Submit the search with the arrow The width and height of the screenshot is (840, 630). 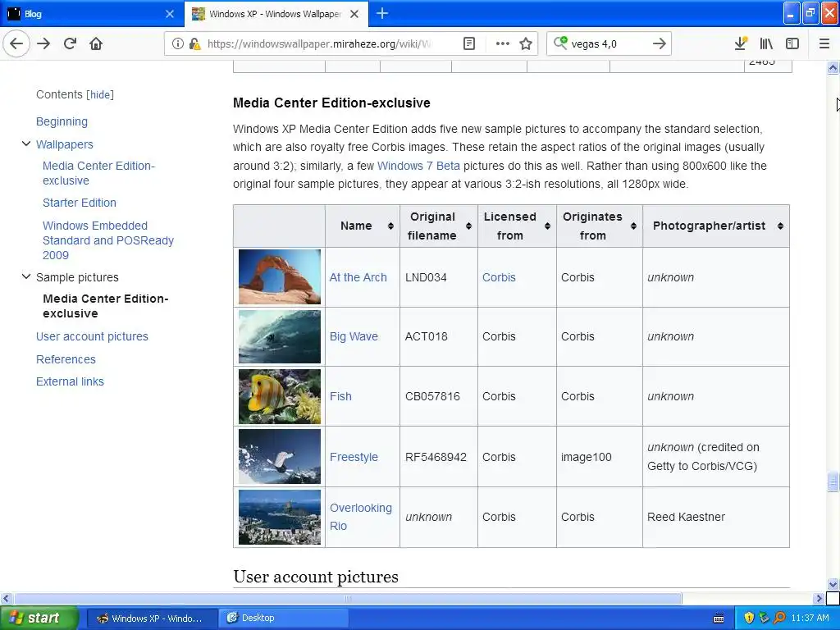pos(660,43)
